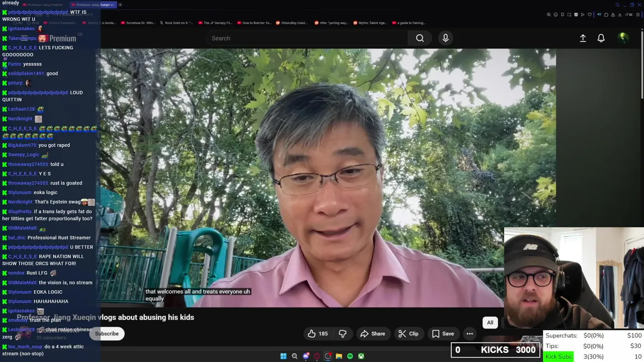Click the caption 'that welcomes all and treats everyone'
The height and width of the screenshot is (362, 644).
point(198,295)
